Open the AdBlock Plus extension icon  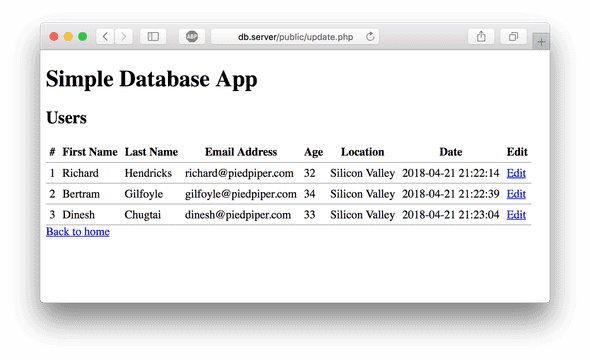click(192, 36)
